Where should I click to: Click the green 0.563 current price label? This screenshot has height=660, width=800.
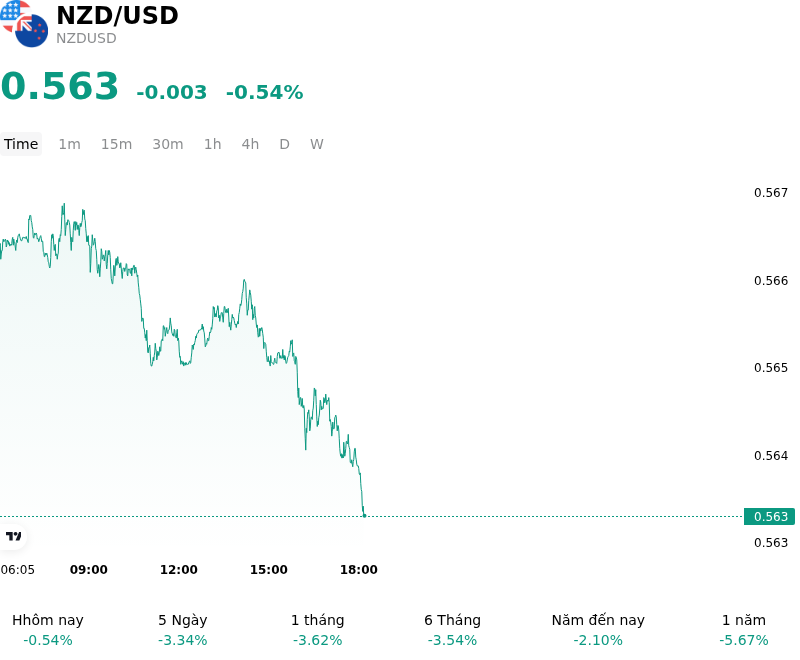pos(769,517)
